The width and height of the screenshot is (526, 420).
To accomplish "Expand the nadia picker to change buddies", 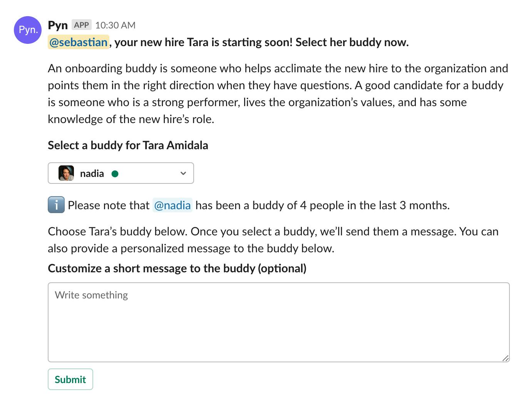I will (121, 173).
